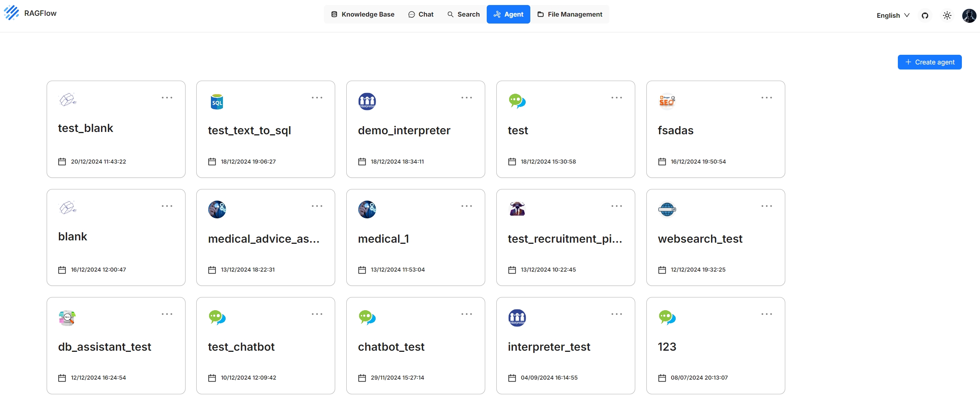
Task: Open the Search tab
Action: point(463,14)
